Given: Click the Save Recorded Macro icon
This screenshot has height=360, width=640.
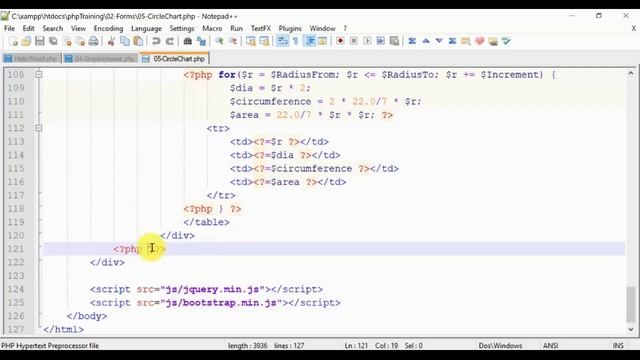Looking at the screenshot, I should click(x=394, y=41).
